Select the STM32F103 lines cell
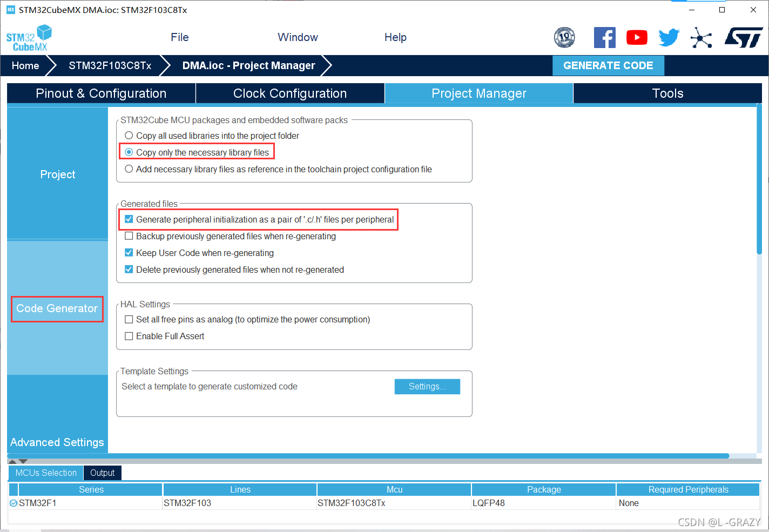Viewport: 769px width, 532px height. pyautogui.click(x=240, y=503)
